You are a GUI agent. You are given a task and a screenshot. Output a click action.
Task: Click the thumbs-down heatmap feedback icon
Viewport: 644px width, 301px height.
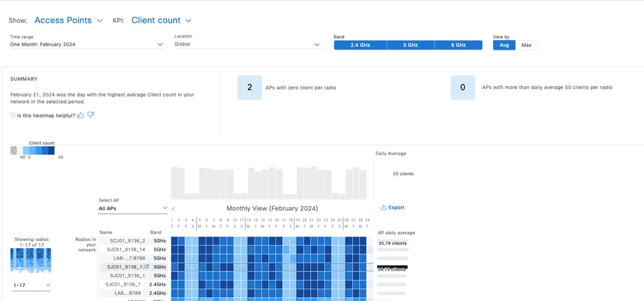click(91, 115)
